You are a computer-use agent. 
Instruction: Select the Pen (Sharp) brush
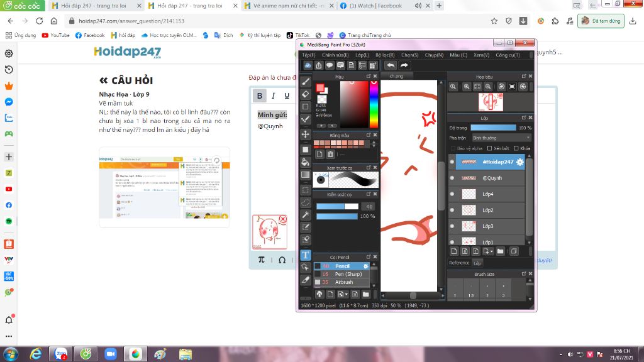click(342, 274)
